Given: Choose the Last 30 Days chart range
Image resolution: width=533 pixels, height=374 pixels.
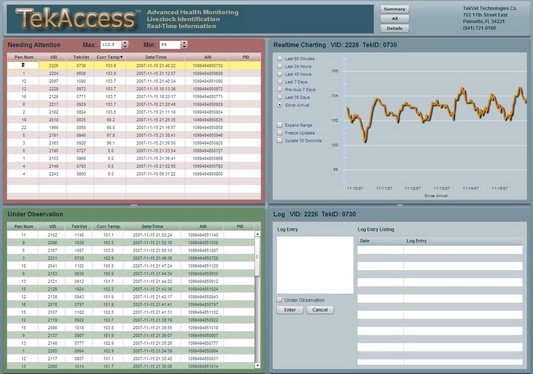Looking at the screenshot, I should [x=280, y=97].
